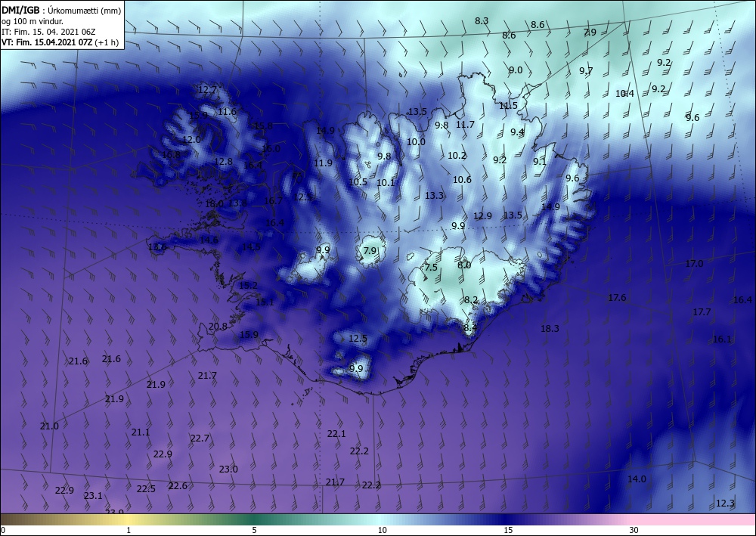Click the 21.0 value label
Viewport: 756px width, 536px height.
tap(49, 426)
